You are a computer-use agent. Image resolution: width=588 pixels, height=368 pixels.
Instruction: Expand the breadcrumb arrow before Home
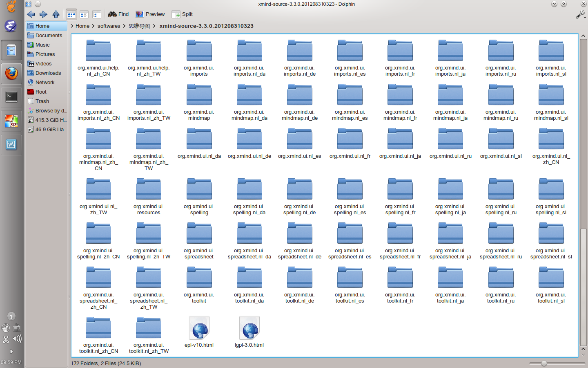72,26
